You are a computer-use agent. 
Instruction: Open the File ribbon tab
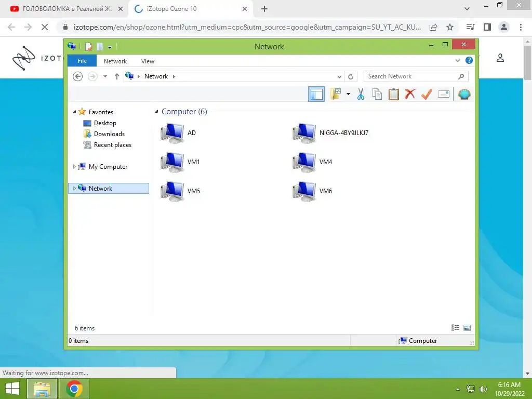82,61
